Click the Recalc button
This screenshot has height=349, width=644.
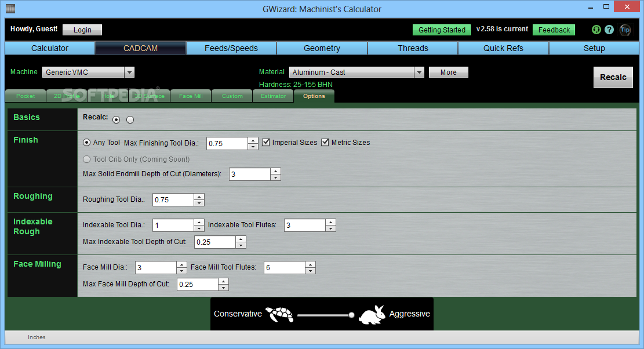click(x=613, y=77)
